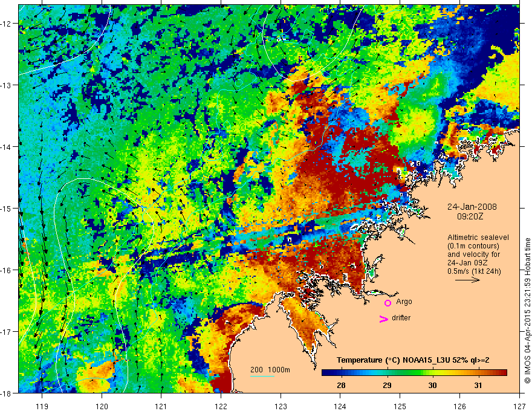Image resolution: width=532 pixels, height=411 pixels.
Task: Click the Temperature NOAA15_L3U title
Action: (413, 360)
